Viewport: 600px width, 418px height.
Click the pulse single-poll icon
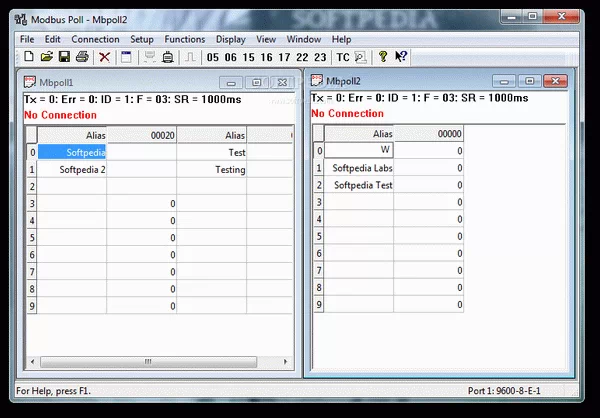click(190, 57)
